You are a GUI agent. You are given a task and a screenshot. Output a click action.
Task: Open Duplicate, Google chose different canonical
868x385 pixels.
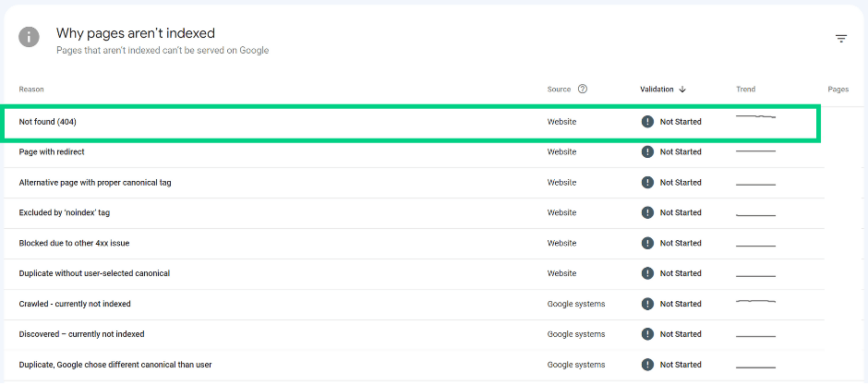tap(115, 365)
